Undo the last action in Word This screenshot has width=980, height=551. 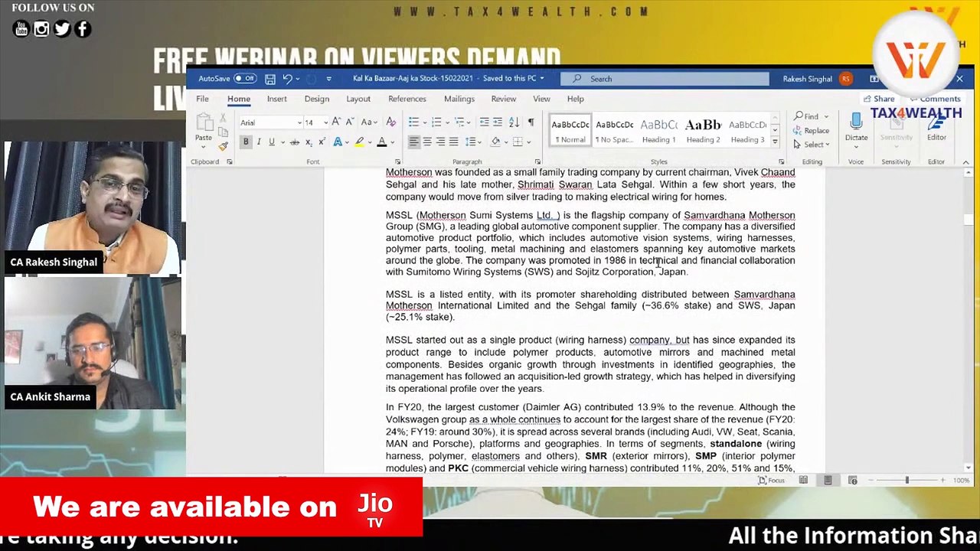coord(287,79)
